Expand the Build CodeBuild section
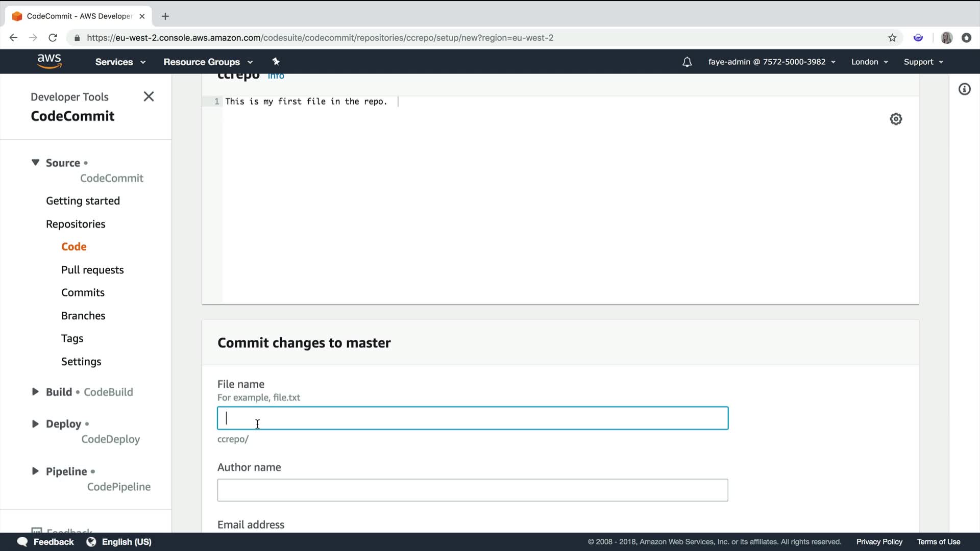Image resolution: width=980 pixels, height=551 pixels. 35,392
